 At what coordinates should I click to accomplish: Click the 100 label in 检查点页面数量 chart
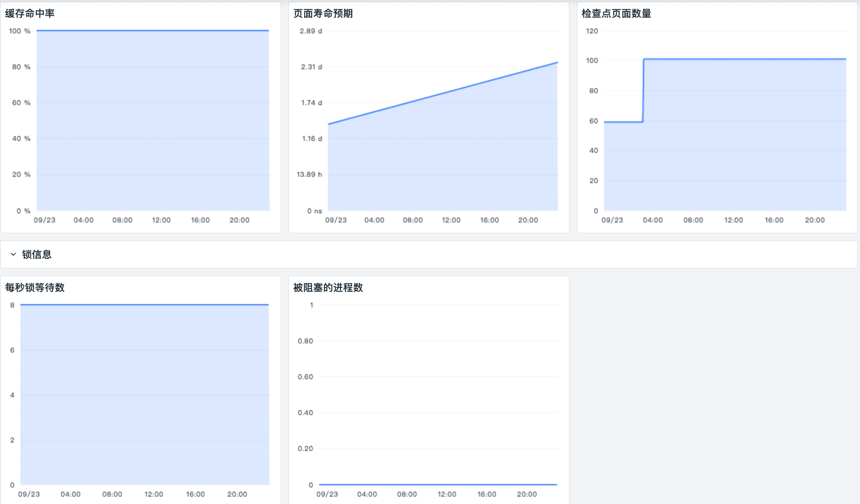592,60
